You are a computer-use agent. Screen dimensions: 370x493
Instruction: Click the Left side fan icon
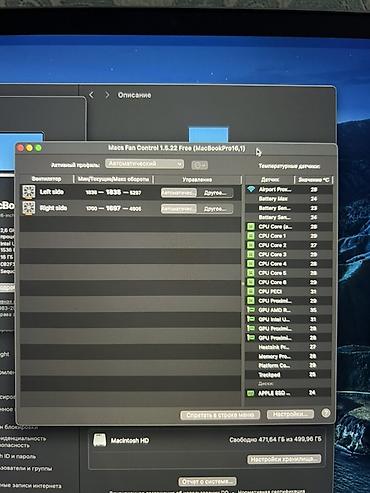coord(29,192)
